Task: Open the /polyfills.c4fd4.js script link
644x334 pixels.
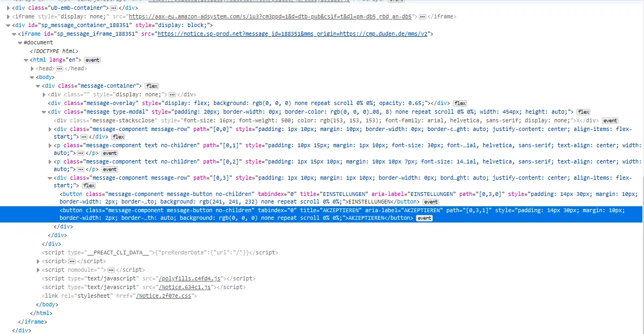Action: pyautogui.click(x=190, y=279)
